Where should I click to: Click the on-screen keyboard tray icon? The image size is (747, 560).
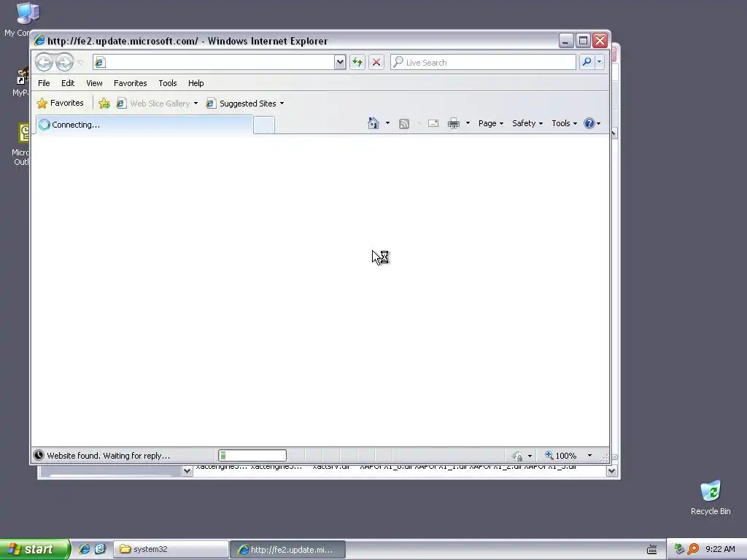[652, 550]
